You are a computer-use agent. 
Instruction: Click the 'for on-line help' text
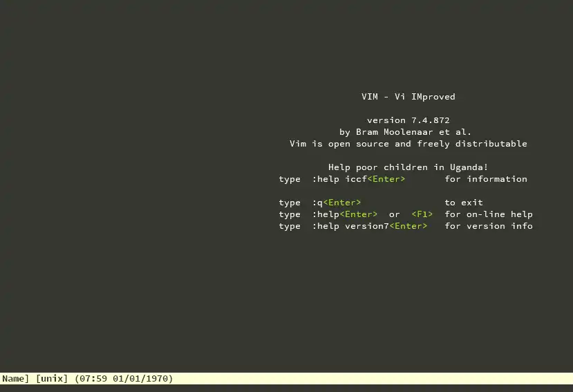point(489,214)
